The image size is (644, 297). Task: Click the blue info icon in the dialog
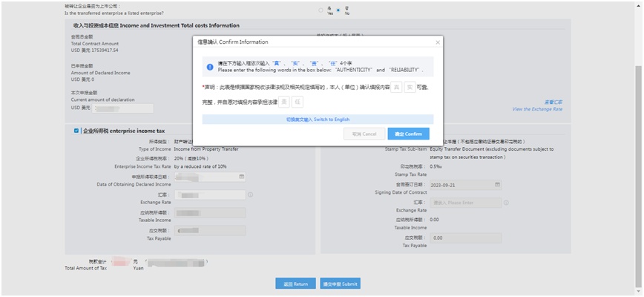(211, 68)
